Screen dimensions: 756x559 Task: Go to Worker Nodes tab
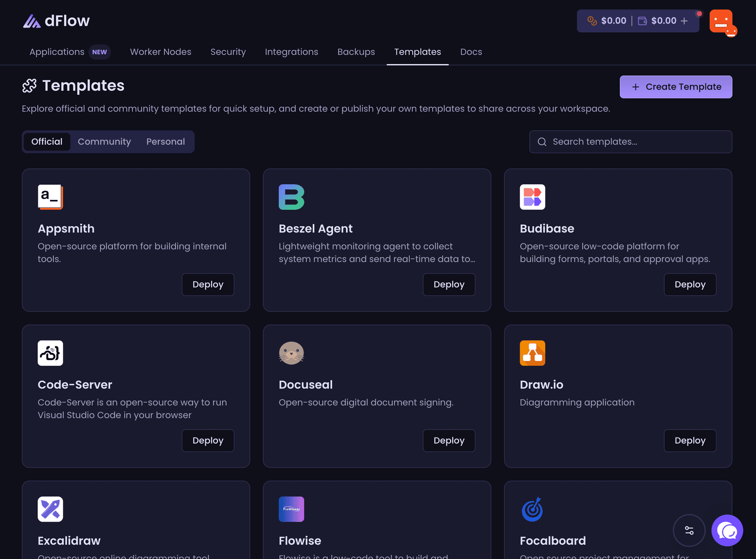[x=161, y=52]
